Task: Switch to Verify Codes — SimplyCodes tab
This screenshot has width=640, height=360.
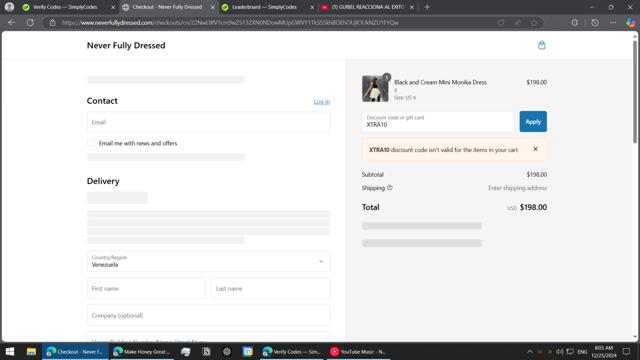Action: click(65, 7)
